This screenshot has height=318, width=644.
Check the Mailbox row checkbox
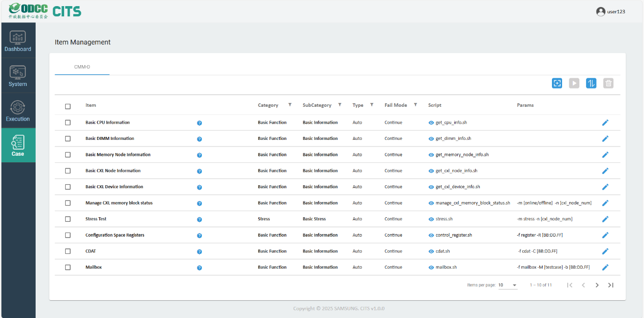click(x=68, y=267)
